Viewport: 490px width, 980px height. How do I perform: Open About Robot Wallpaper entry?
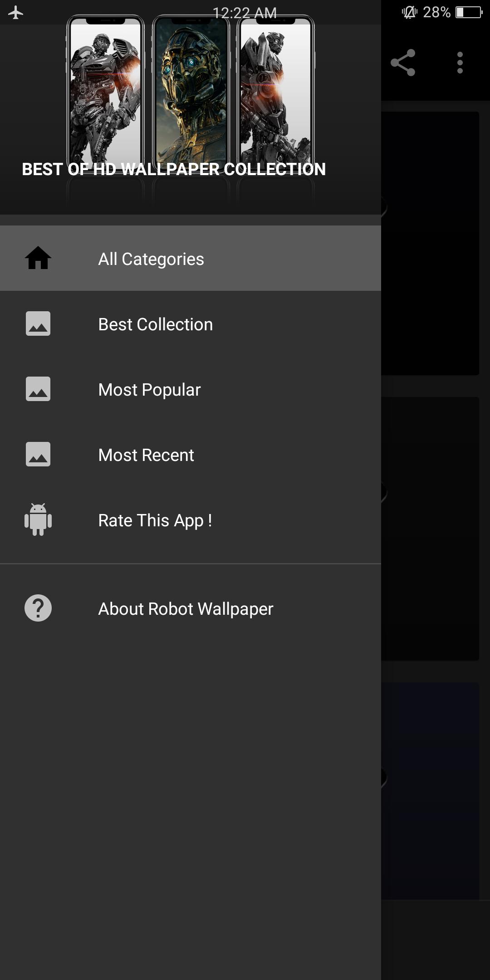191,608
